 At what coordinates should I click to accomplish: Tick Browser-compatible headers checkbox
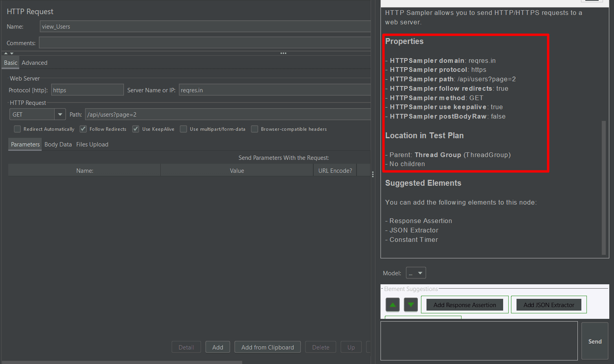point(255,129)
